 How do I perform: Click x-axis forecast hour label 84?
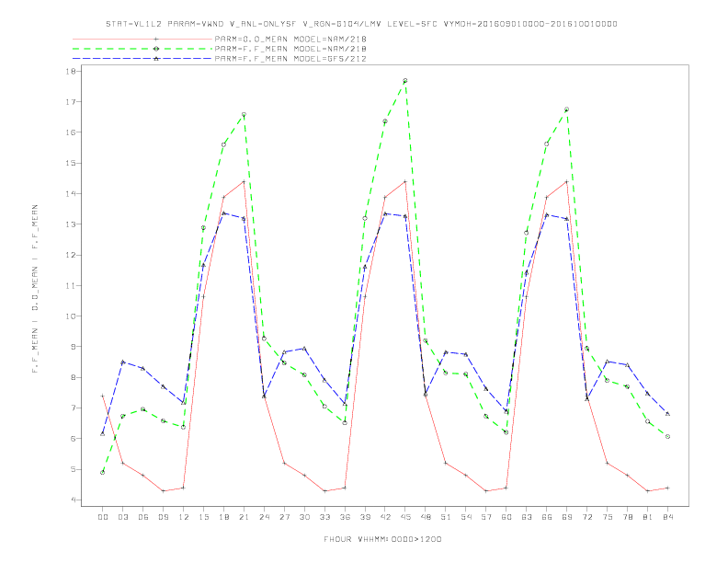coord(667,517)
